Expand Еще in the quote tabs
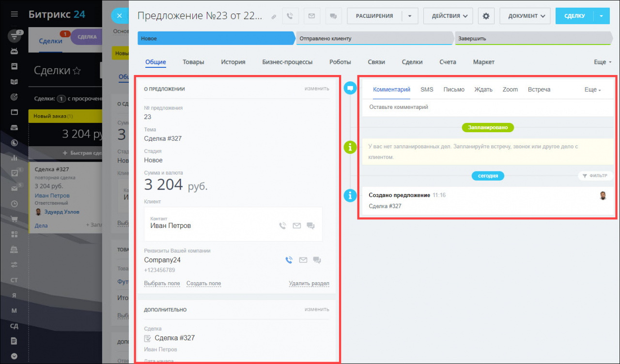620x364 pixels. click(603, 62)
